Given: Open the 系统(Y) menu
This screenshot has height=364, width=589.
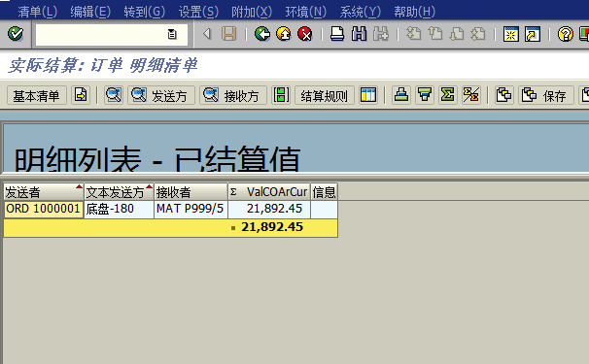Looking at the screenshot, I should [x=360, y=12].
